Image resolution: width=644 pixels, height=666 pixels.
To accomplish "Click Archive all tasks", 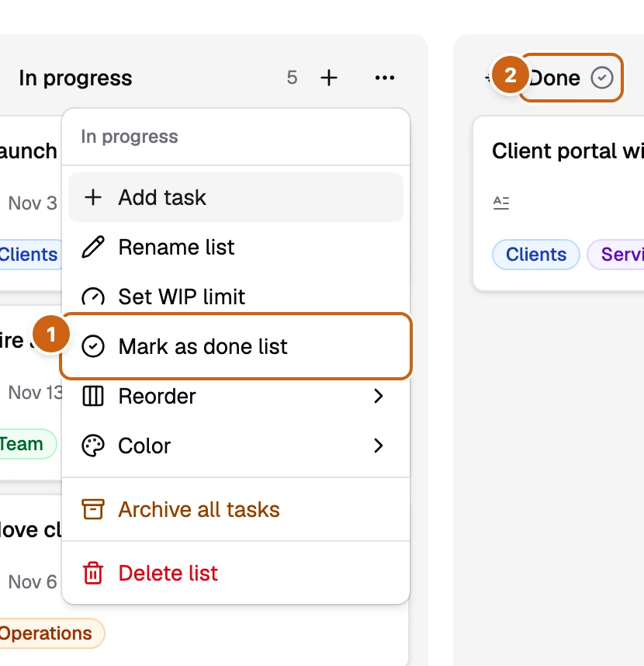I will [x=236, y=509].
